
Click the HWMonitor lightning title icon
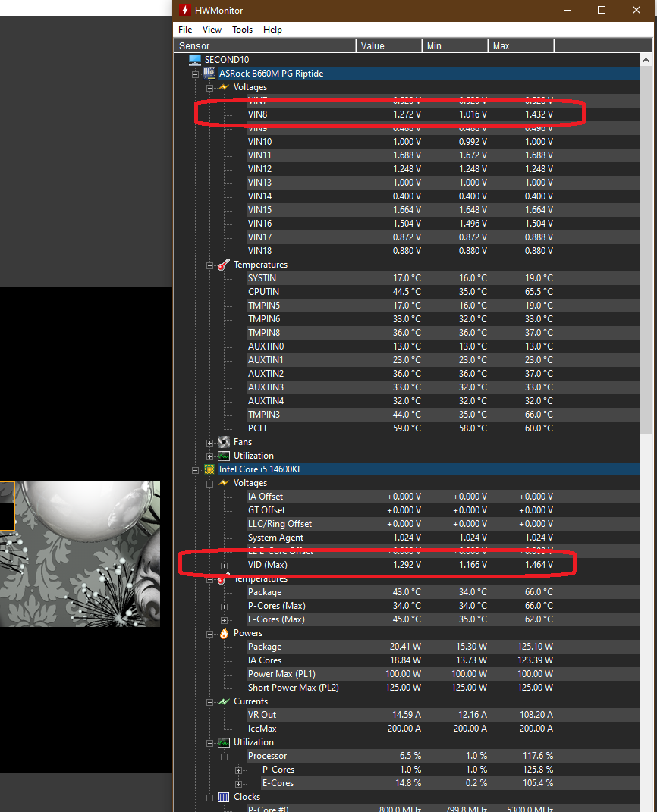point(184,10)
